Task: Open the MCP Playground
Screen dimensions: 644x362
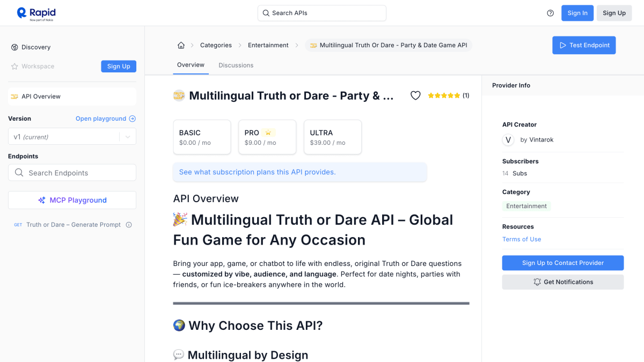Action: click(72, 200)
